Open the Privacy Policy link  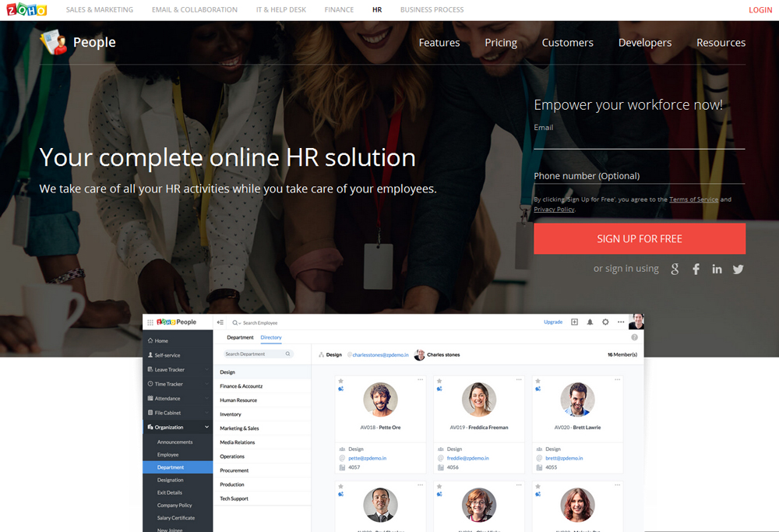pyautogui.click(x=554, y=209)
